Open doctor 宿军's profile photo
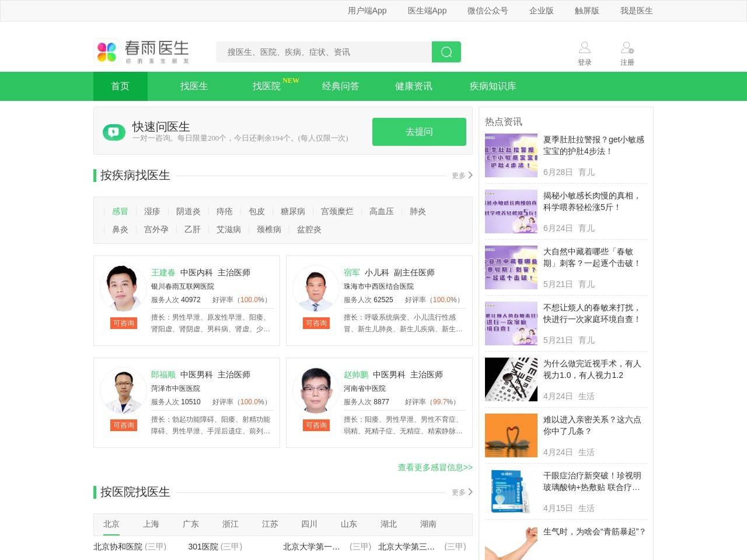Screen dimensions: 747x560 coord(316,288)
